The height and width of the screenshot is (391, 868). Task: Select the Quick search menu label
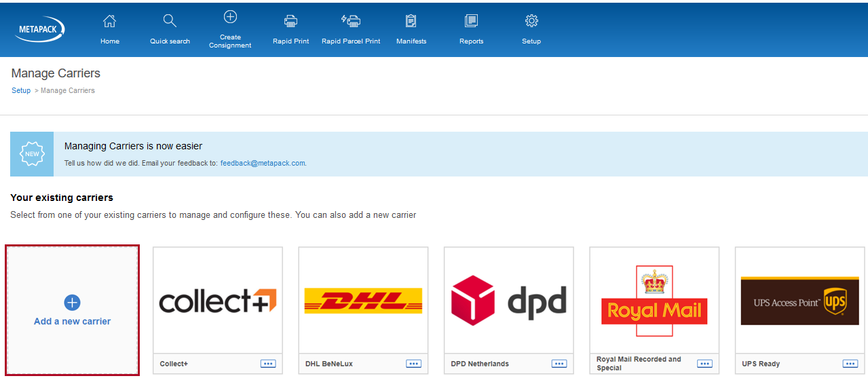170,41
